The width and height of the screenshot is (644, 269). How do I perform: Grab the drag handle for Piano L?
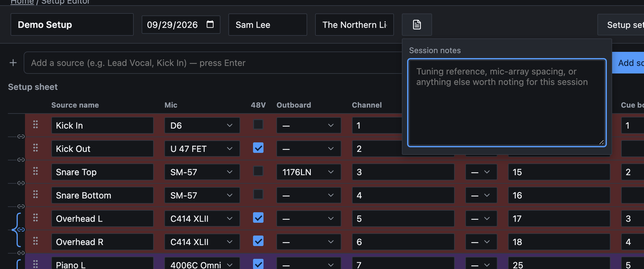[35, 264]
